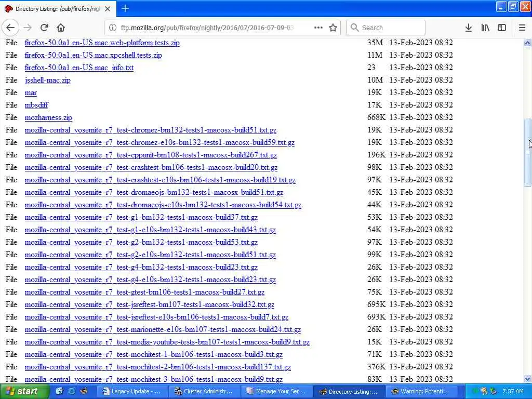Open the Library menu
The width and height of the screenshot is (532, 399).
485,28
